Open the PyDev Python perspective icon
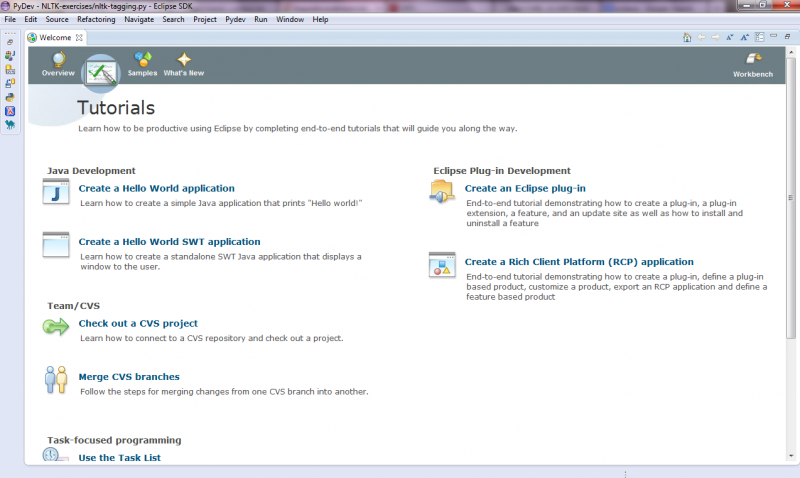Screen dimensions: 800x478 [x=10, y=97]
